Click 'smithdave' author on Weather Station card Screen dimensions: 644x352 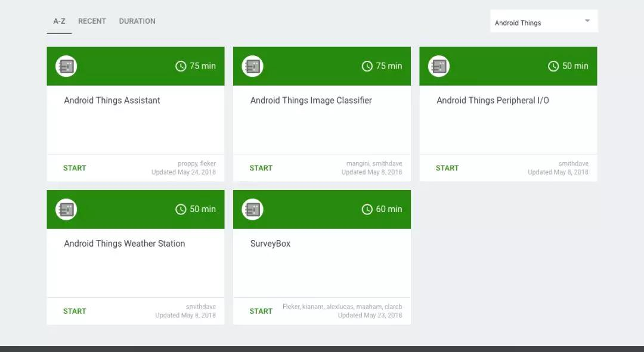(201, 307)
